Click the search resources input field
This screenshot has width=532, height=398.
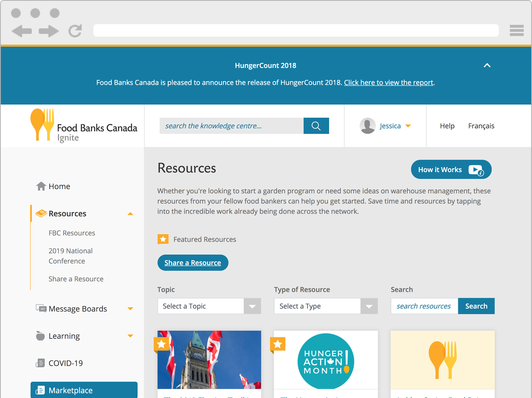(x=424, y=306)
